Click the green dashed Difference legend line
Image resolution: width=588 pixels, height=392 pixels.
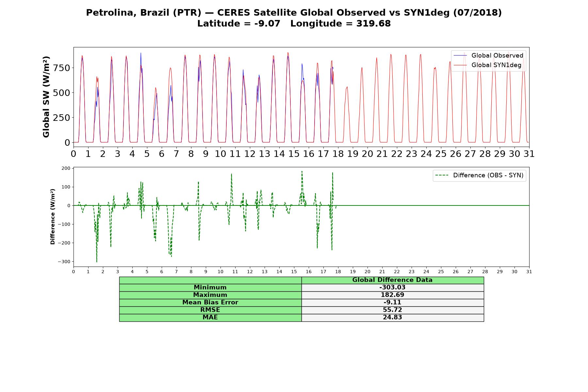(442, 175)
